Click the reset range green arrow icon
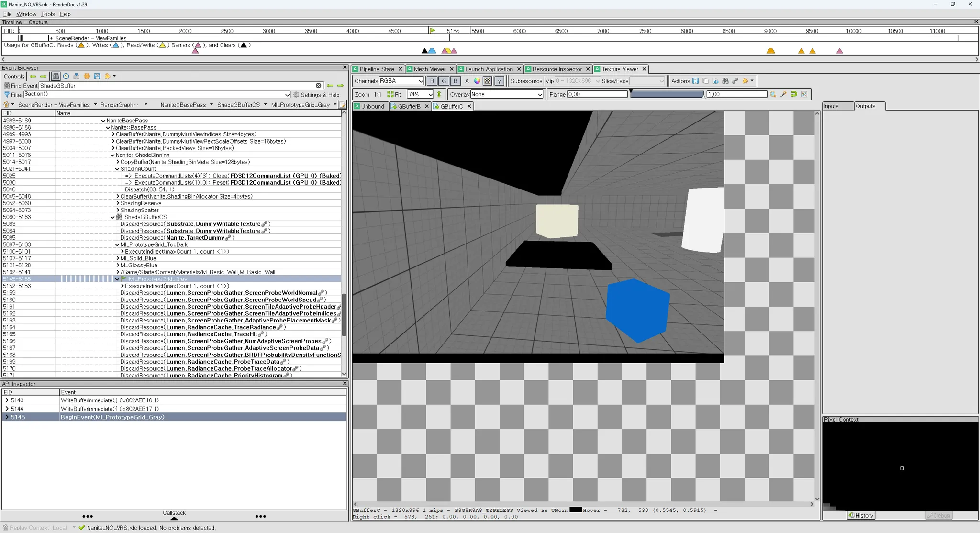This screenshot has height=533, width=980. pos(794,94)
